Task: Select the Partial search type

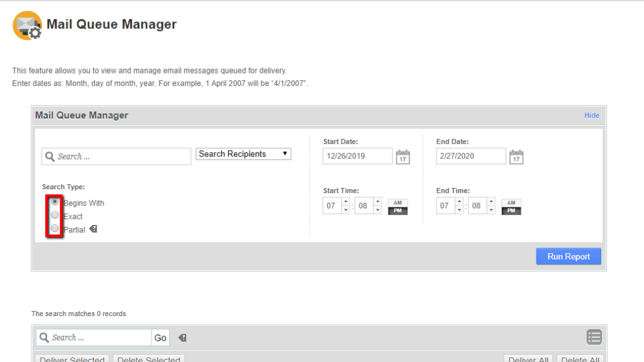Action: click(x=55, y=228)
